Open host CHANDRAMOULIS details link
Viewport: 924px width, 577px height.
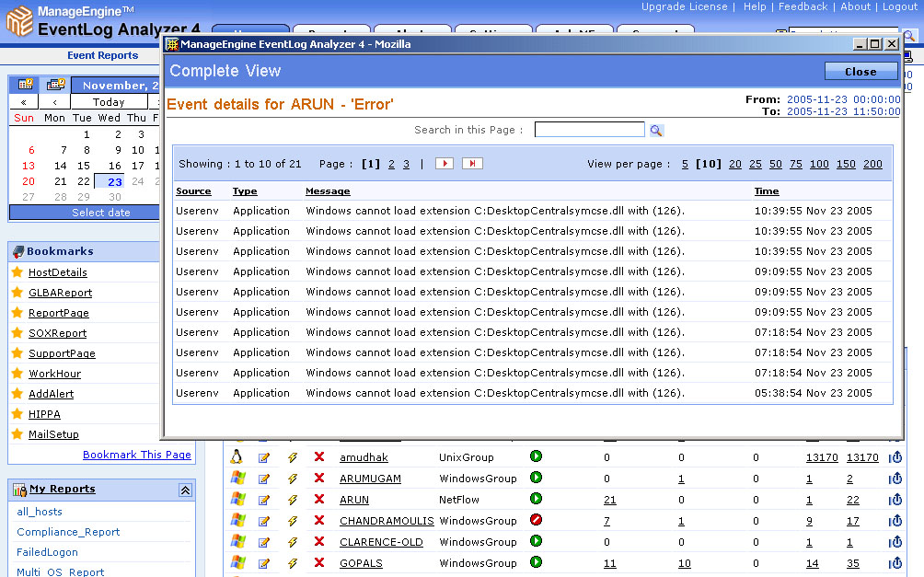pyautogui.click(x=387, y=521)
